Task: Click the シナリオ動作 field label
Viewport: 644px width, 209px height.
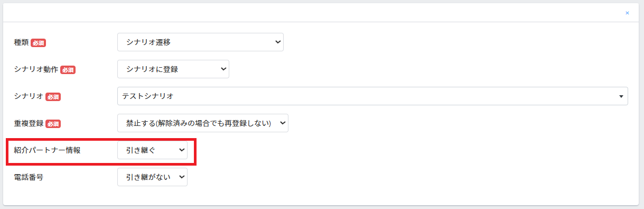Action: (x=36, y=70)
